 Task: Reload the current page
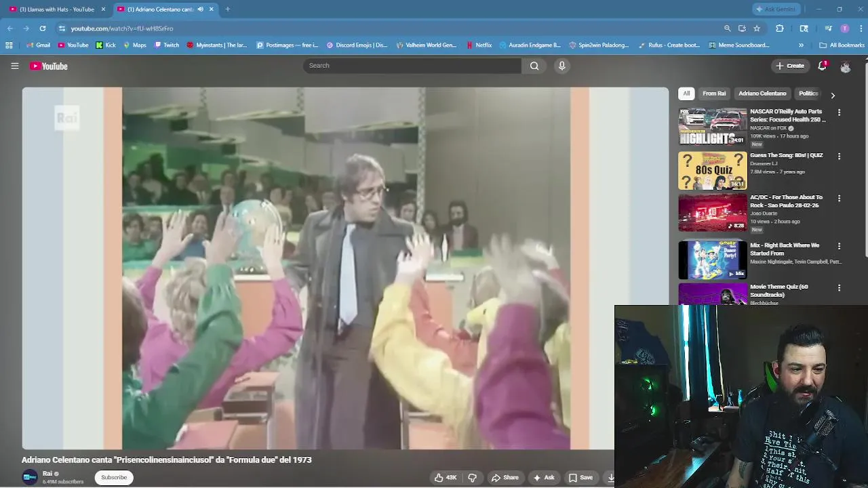pyautogui.click(x=42, y=28)
